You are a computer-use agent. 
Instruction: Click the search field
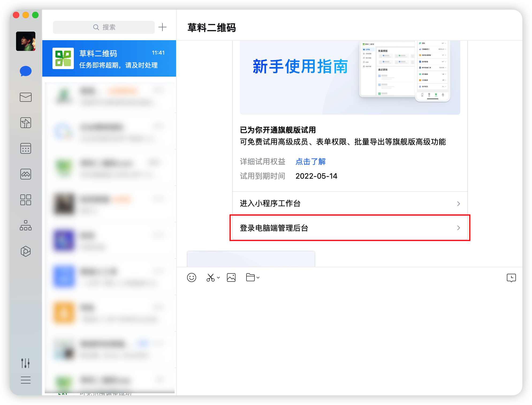(104, 27)
